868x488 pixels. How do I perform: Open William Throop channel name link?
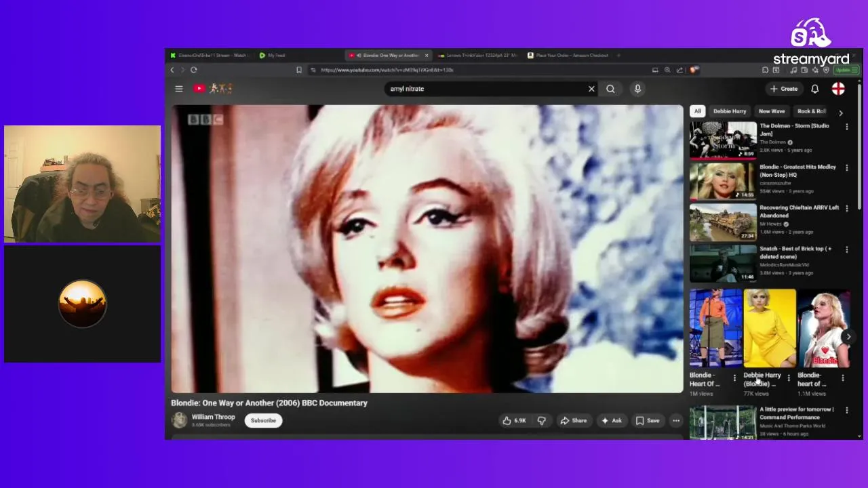pos(213,417)
